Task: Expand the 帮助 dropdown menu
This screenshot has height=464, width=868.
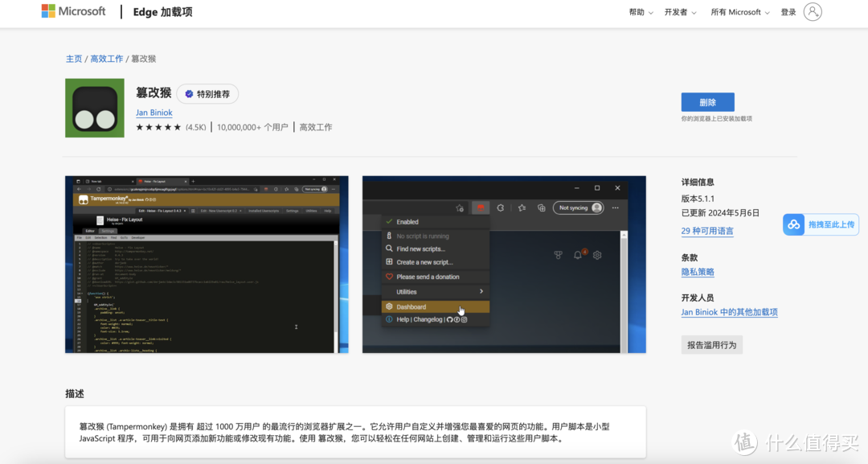Action: point(641,12)
